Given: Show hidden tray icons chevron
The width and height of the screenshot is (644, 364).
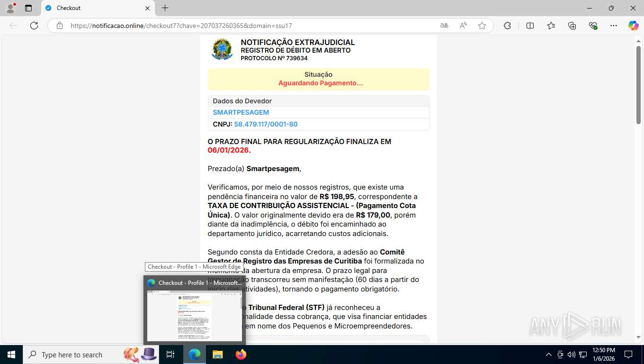Looking at the screenshot, I should 549,355.
